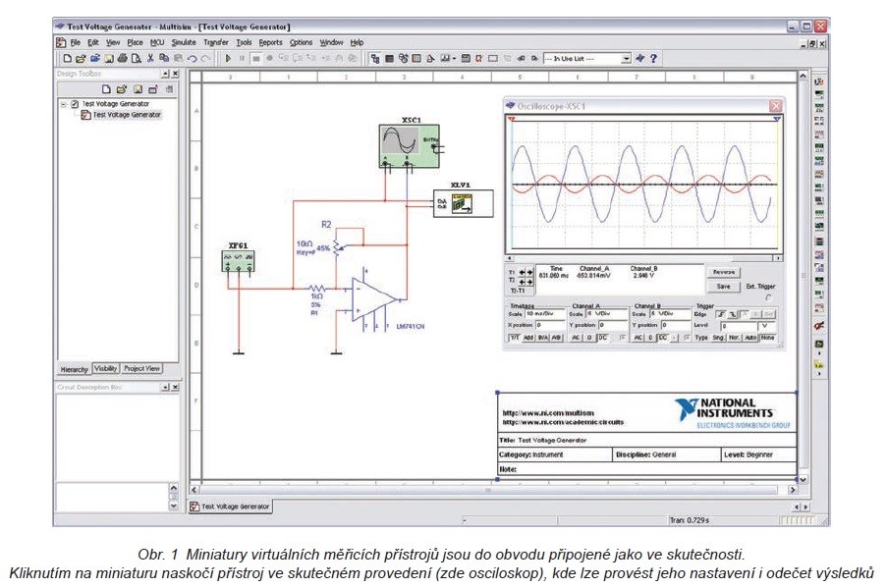Switch to the Visibility tab
Image resolution: width=887 pixels, height=588 pixels.
[x=106, y=368]
